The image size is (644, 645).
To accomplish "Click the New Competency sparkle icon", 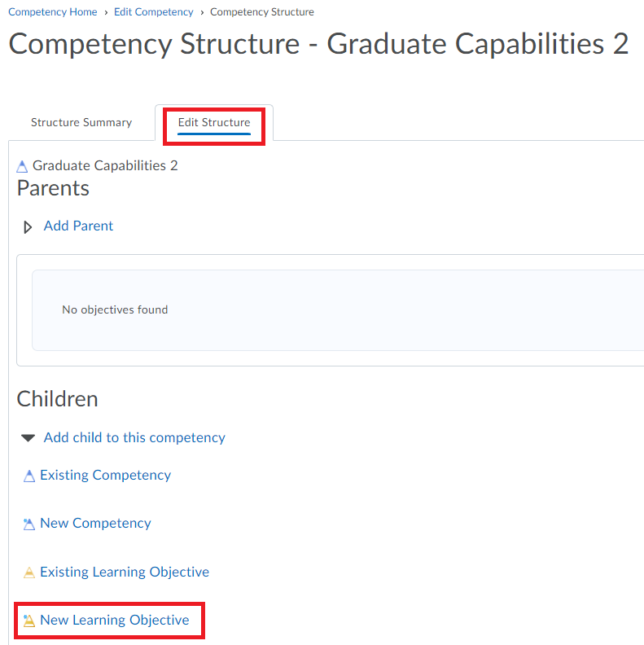I will coord(29,524).
